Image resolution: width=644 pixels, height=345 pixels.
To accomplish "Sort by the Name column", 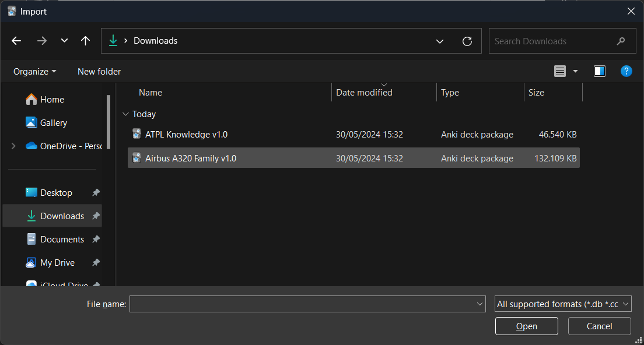I will coord(150,93).
